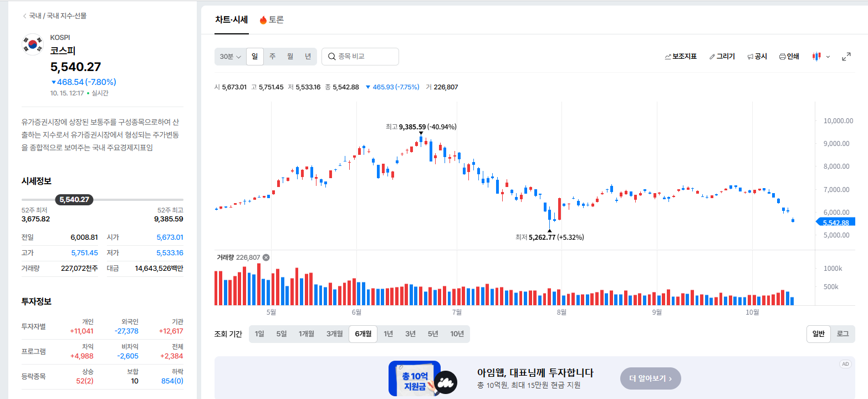Activate the 그리기 drawing tool
This screenshot has height=399, width=868.
(722, 57)
